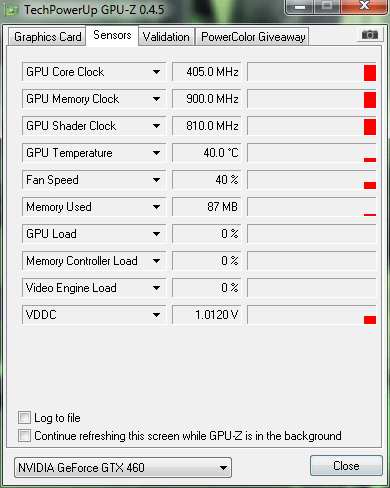Open the Validation tab
The height and width of the screenshot is (488, 390).
coord(166,37)
